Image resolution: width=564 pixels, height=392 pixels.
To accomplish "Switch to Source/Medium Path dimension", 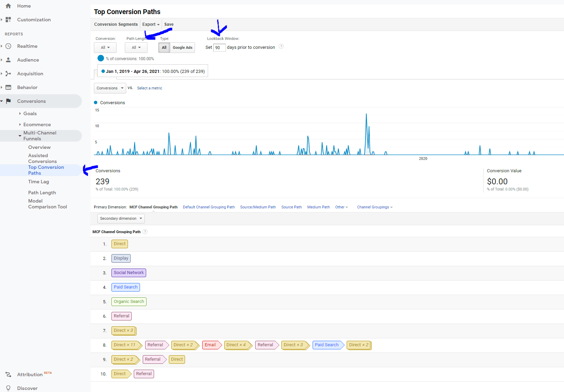I will (258, 207).
